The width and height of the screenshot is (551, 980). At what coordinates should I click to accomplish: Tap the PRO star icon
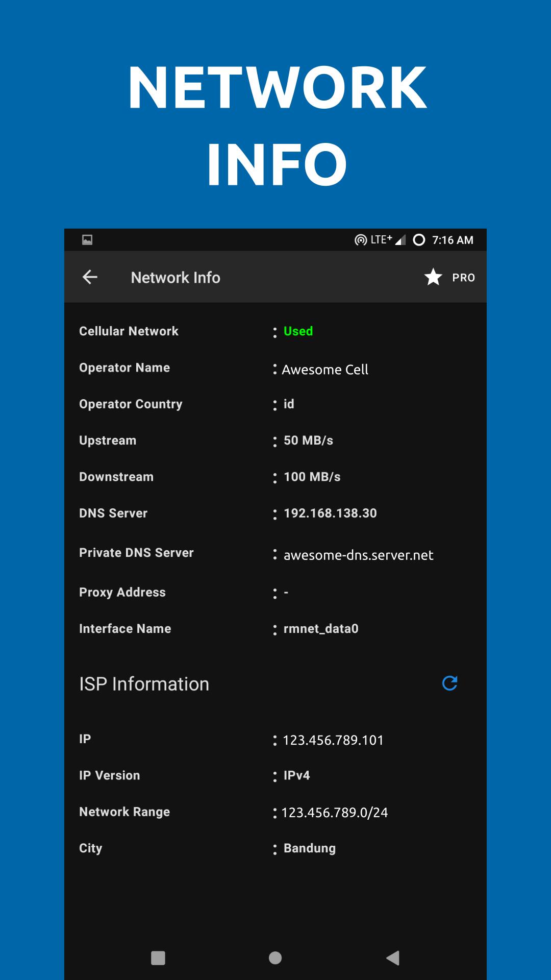[x=433, y=277]
